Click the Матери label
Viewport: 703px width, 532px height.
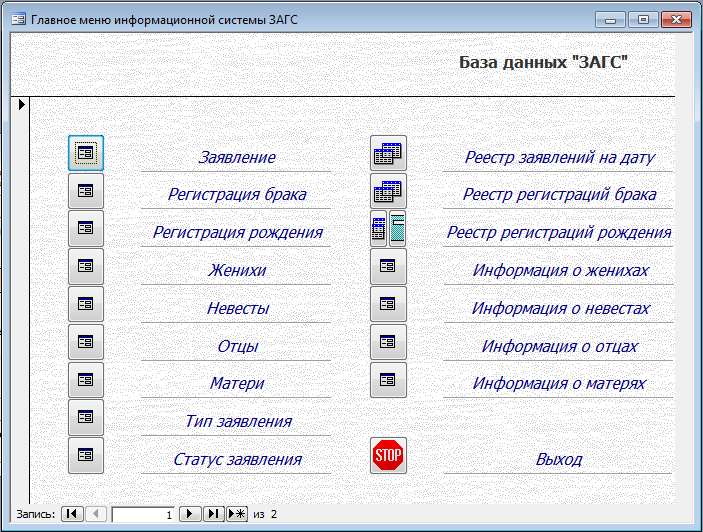(x=237, y=383)
